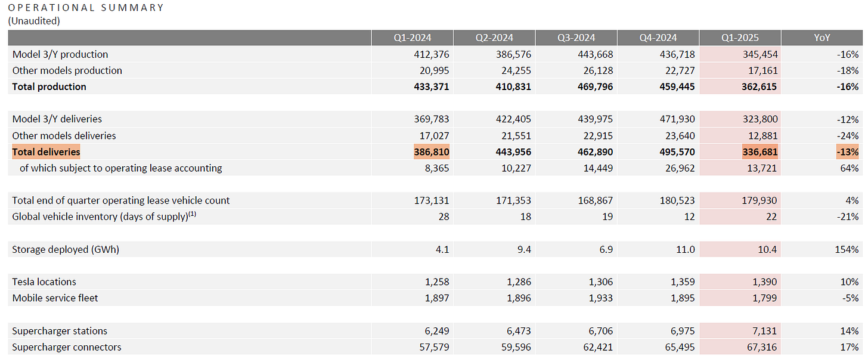868x362 pixels.
Task: Click the value 345,454
Action: 759,54
